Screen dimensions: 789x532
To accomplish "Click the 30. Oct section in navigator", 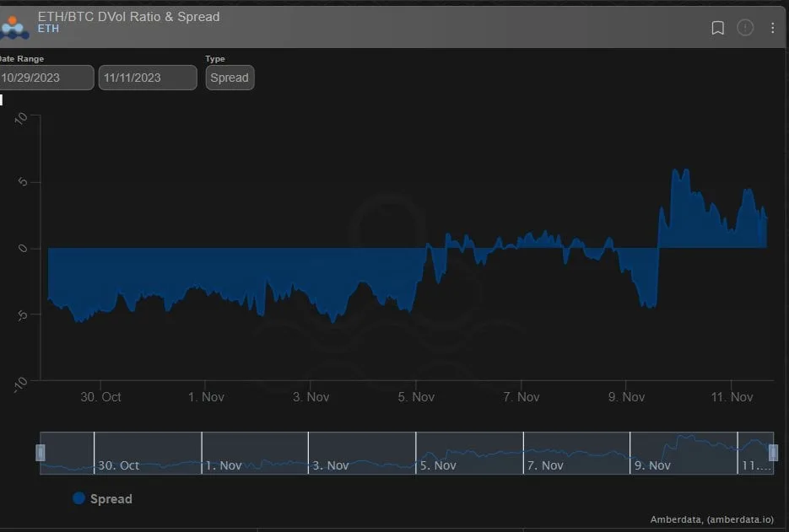I will coord(148,453).
